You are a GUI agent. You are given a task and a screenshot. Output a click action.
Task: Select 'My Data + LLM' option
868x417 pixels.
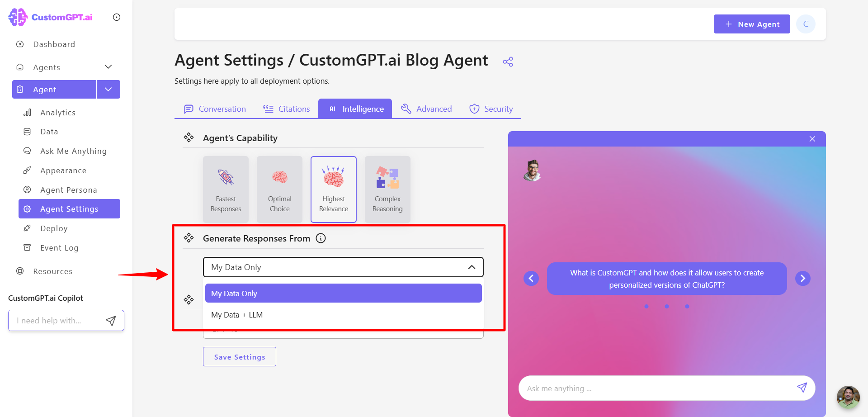click(343, 315)
